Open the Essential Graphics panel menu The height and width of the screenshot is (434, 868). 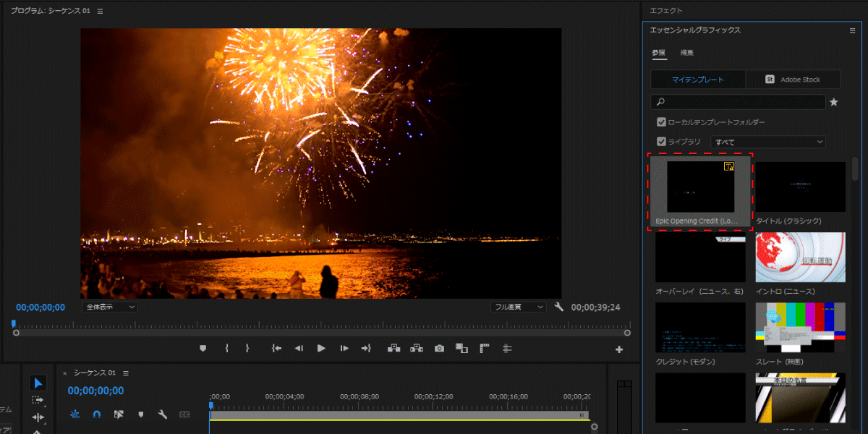tap(852, 30)
